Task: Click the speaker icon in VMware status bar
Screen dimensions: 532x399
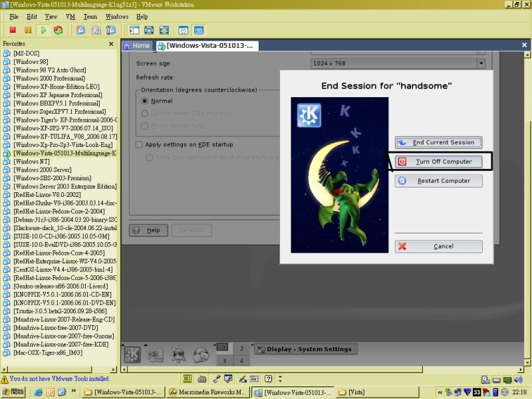Action: pos(518,380)
